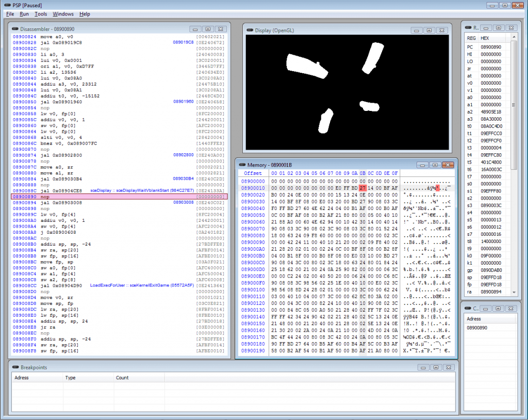528x420 pixels.
Task: Click the sceDisplayWaitVblankStart function link
Action: point(142,190)
